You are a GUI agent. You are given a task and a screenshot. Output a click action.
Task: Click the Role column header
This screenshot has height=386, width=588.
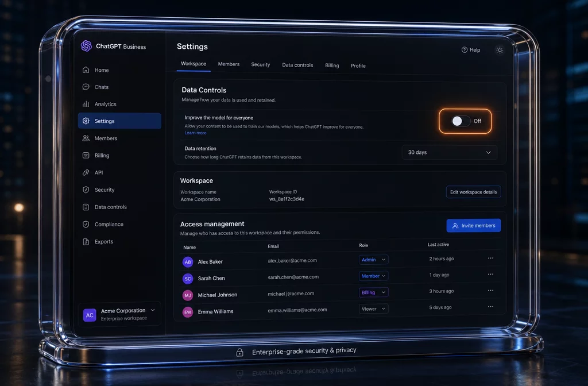[x=363, y=245]
